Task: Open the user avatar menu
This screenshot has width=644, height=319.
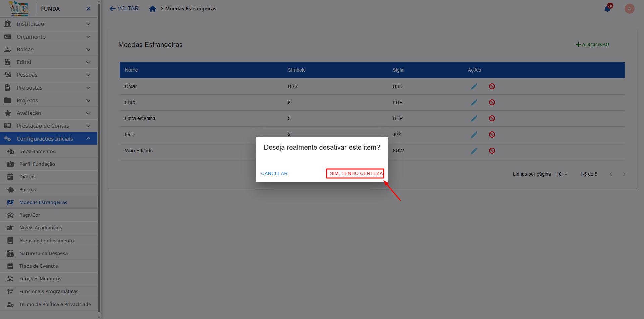Action: 629,9
